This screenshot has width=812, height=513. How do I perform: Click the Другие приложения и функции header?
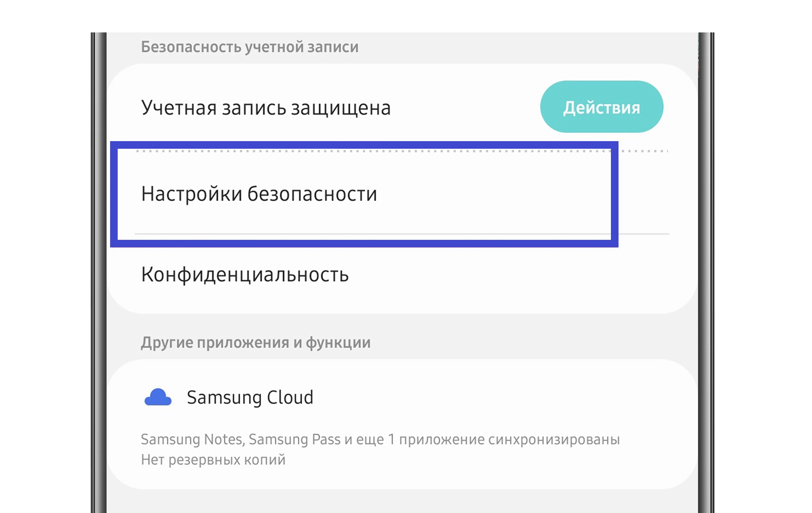point(255,342)
